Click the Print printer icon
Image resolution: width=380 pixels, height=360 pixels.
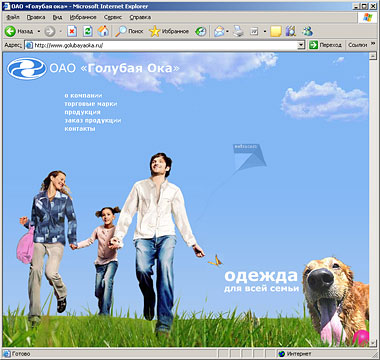[238, 31]
